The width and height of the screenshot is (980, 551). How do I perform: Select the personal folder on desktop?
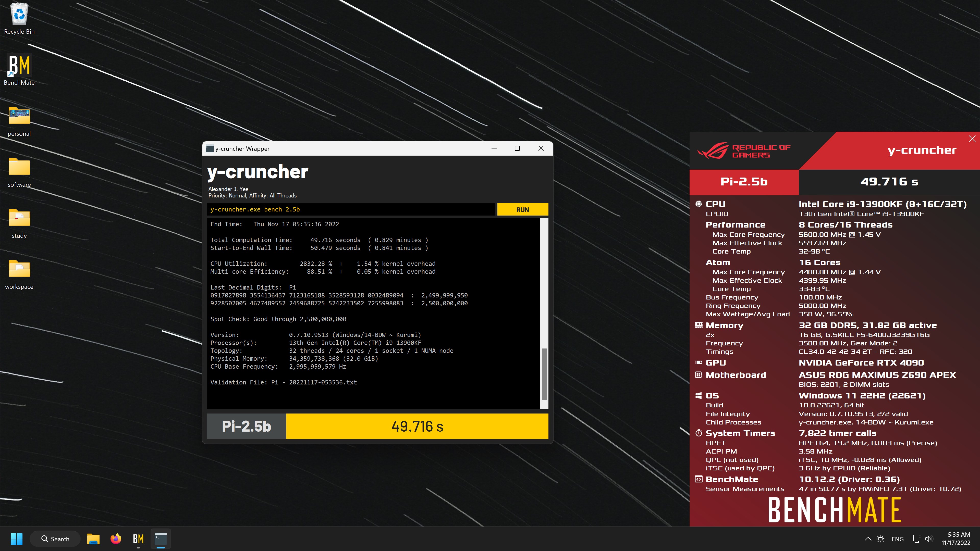[x=19, y=121]
